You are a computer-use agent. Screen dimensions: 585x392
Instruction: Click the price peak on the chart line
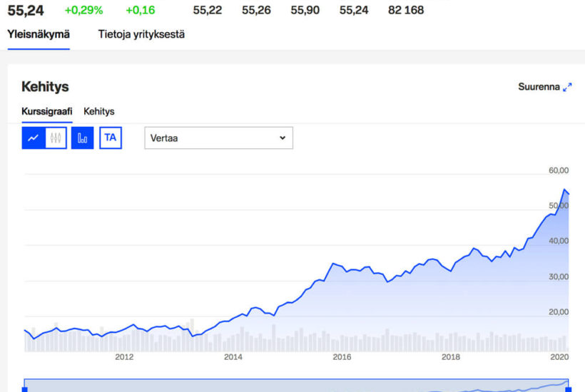[564, 190]
